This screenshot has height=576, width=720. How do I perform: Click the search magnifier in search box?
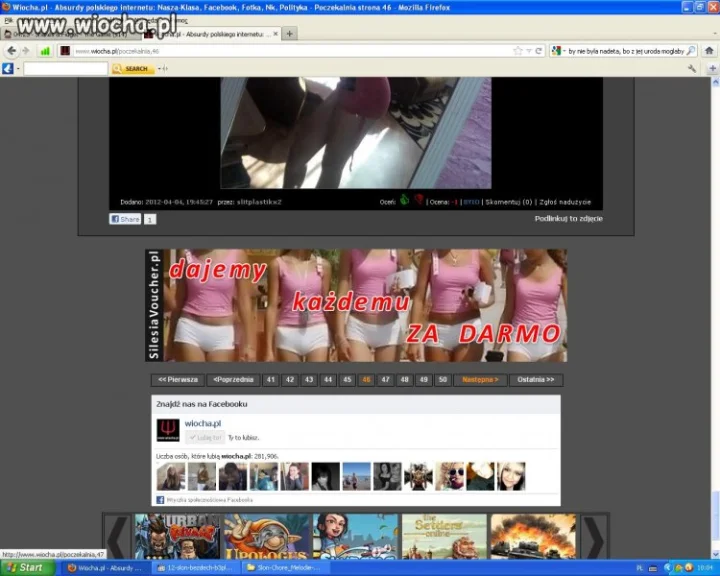(x=691, y=51)
